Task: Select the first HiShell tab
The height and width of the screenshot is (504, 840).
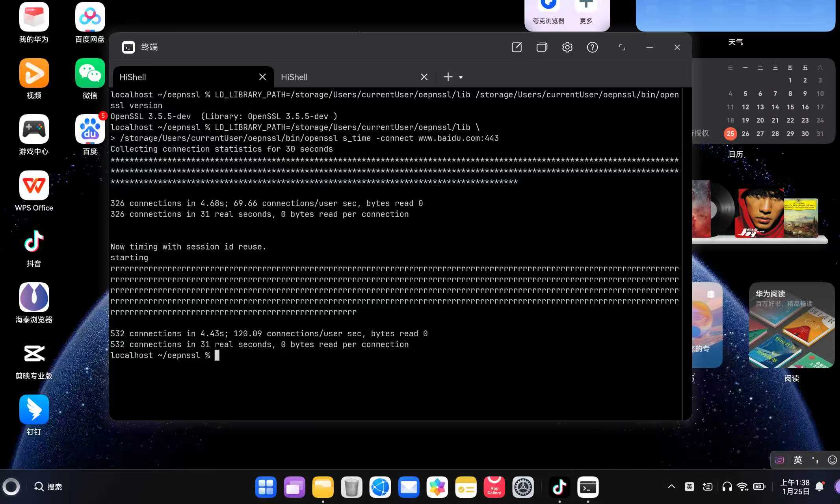Action: [185, 77]
